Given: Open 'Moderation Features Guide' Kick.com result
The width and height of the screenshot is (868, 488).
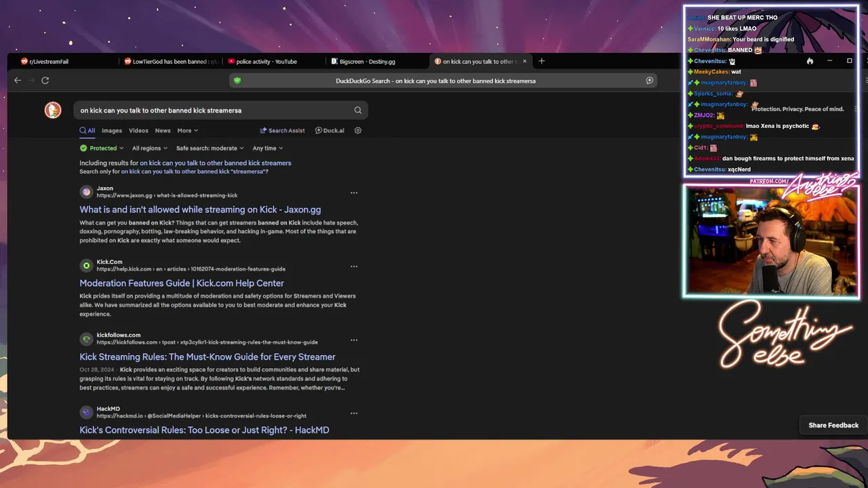Looking at the screenshot, I should [182, 283].
